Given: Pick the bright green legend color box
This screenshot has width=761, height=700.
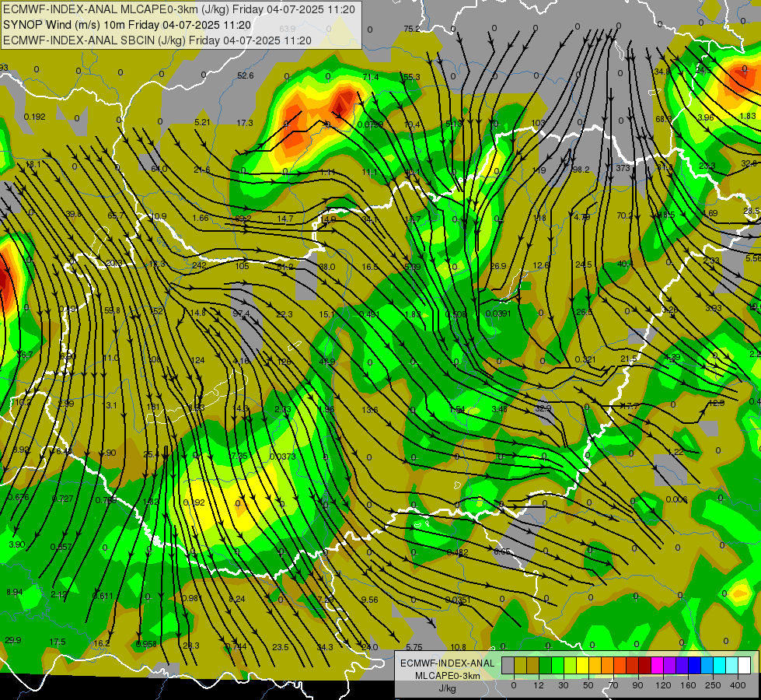Looking at the screenshot, I should 558,665.
